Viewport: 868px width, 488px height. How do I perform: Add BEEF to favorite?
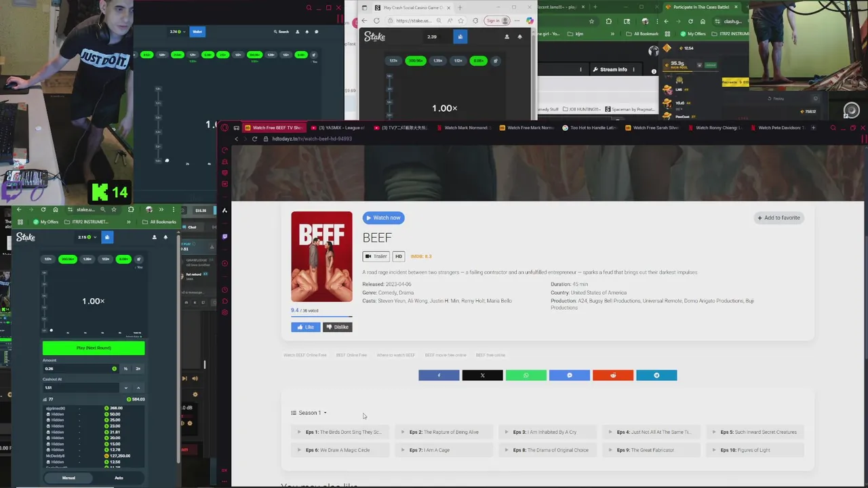tap(779, 218)
